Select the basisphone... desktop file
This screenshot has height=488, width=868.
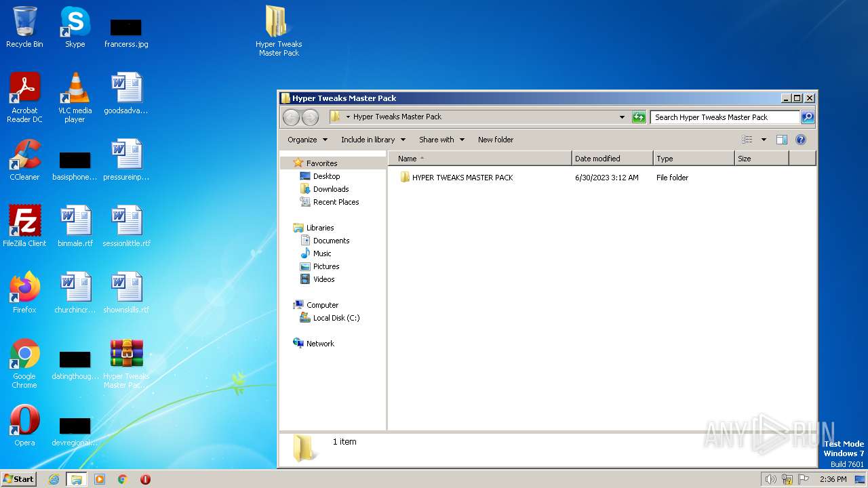[75, 165]
